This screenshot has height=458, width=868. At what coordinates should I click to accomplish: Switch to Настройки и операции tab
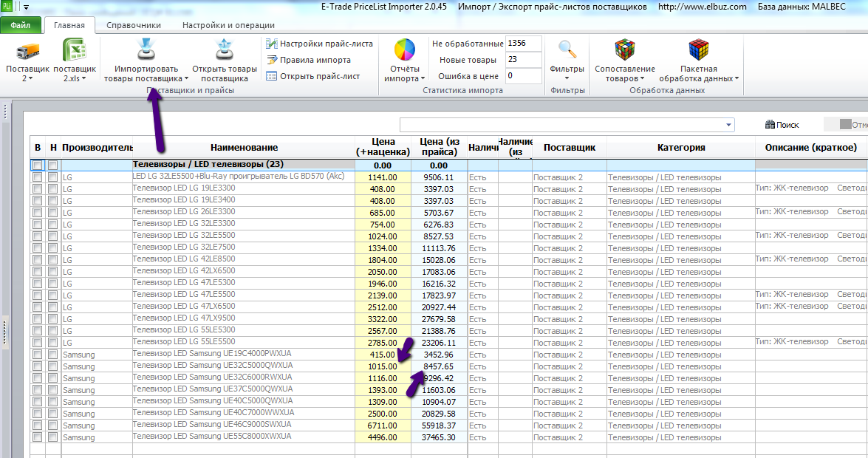pos(228,25)
